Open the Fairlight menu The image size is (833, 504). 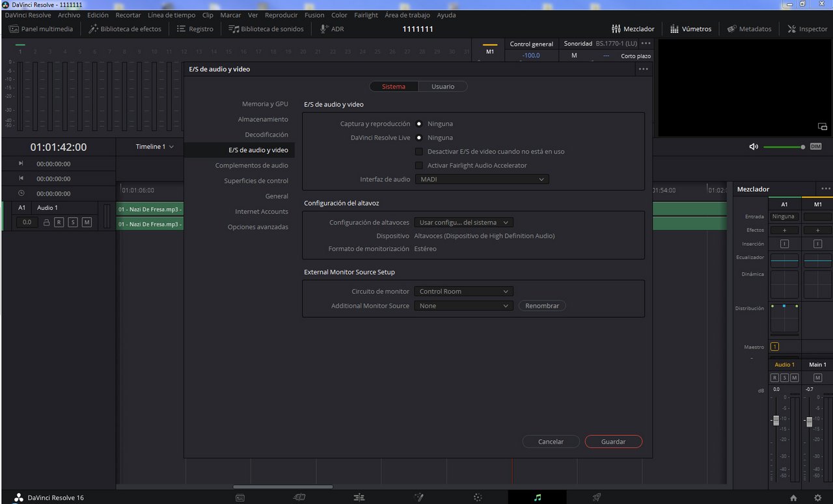click(x=366, y=15)
